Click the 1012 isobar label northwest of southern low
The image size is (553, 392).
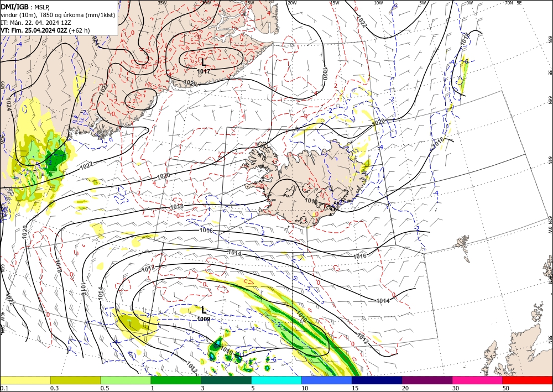pyautogui.click(x=148, y=269)
